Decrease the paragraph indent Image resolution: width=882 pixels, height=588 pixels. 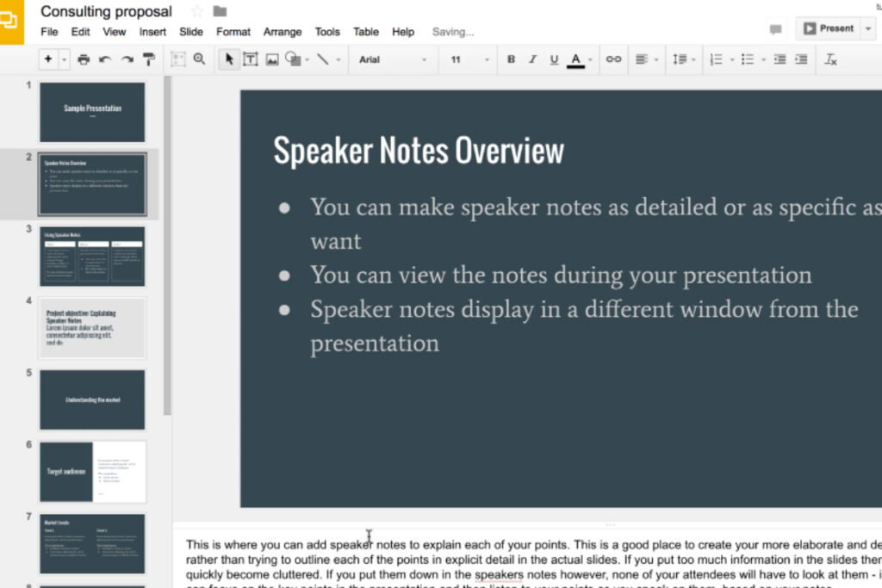[x=780, y=59]
